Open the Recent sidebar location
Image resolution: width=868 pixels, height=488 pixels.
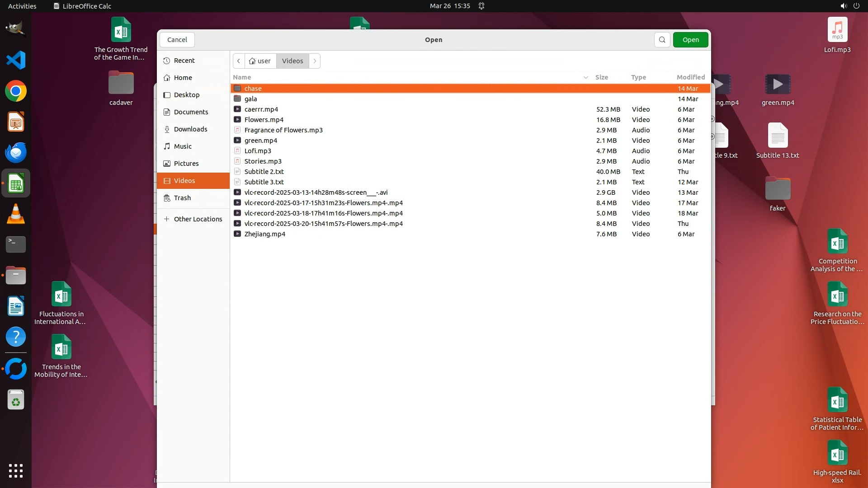point(184,61)
